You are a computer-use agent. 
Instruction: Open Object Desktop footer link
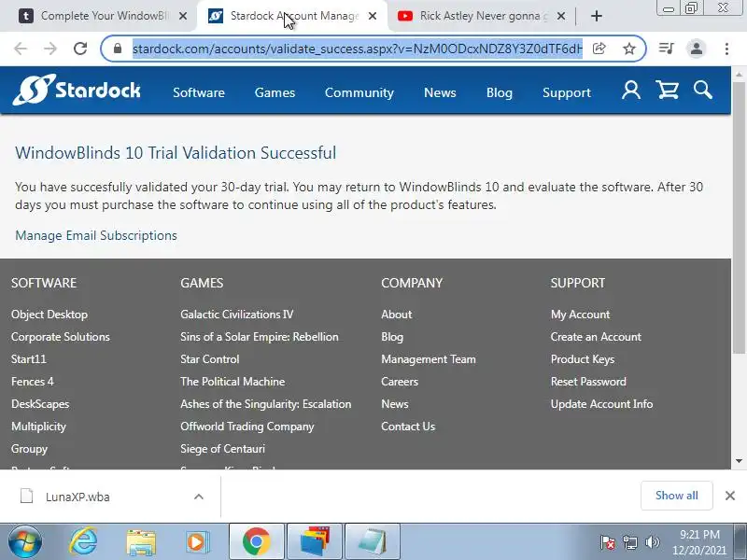pyautogui.click(x=49, y=315)
